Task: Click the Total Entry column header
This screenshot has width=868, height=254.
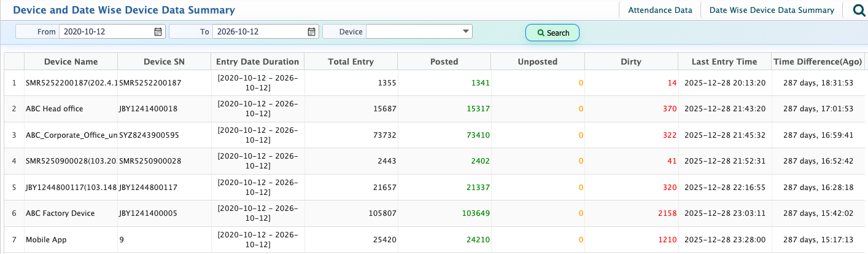Action: tap(351, 62)
